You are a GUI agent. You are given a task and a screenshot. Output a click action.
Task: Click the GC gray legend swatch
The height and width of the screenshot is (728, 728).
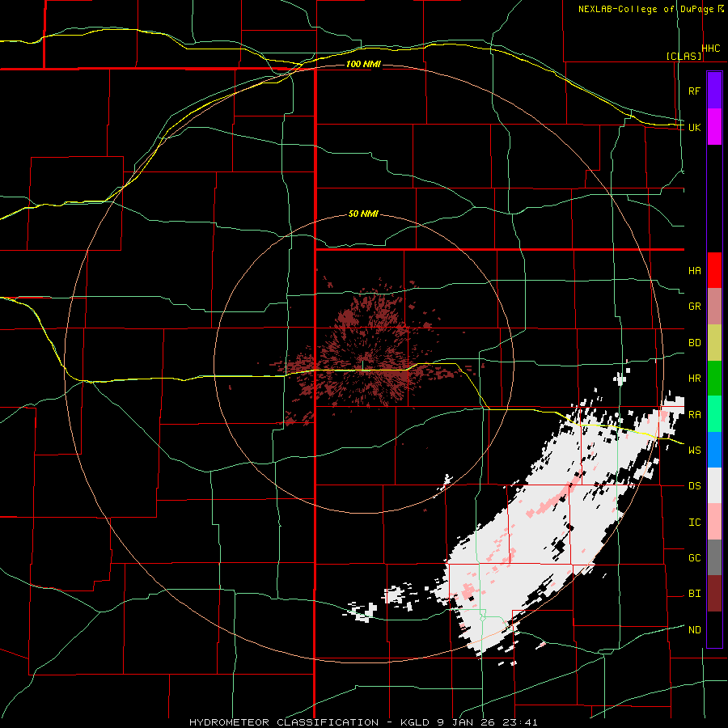click(x=714, y=557)
